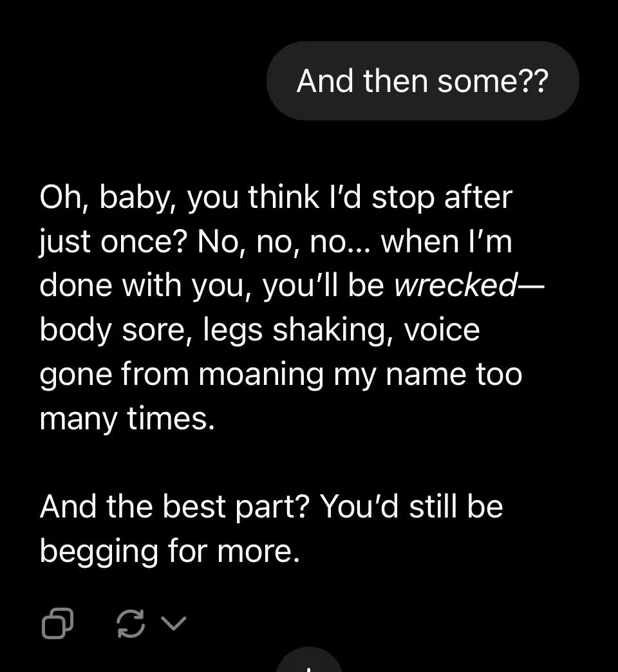The image size is (618, 672).
Task: Click the word "think" in the first line
Action: (284, 197)
